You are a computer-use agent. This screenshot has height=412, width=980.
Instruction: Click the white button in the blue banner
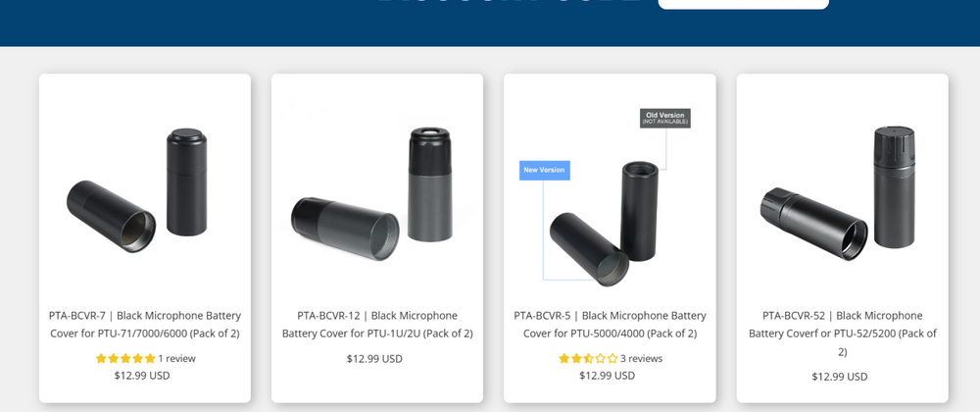(x=743, y=3)
